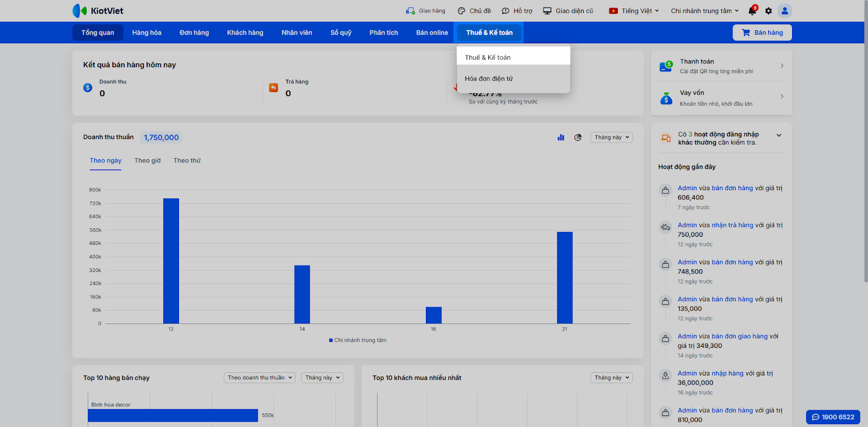Click the import icon beside 36,000,000 activity
Image resolution: width=868 pixels, height=427 pixels.
665,376
